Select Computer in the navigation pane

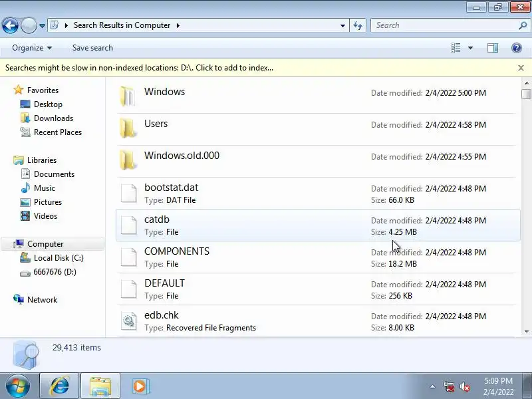coord(45,244)
